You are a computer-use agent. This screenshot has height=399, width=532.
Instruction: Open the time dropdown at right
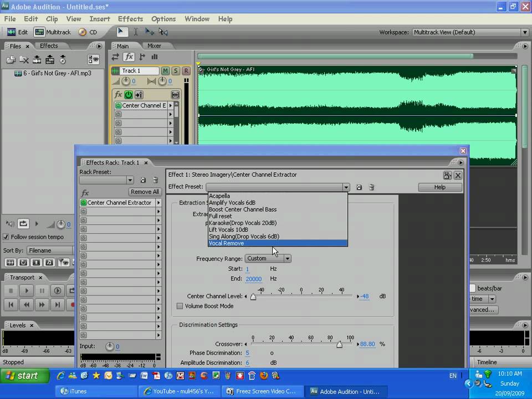pyautogui.click(x=492, y=299)
